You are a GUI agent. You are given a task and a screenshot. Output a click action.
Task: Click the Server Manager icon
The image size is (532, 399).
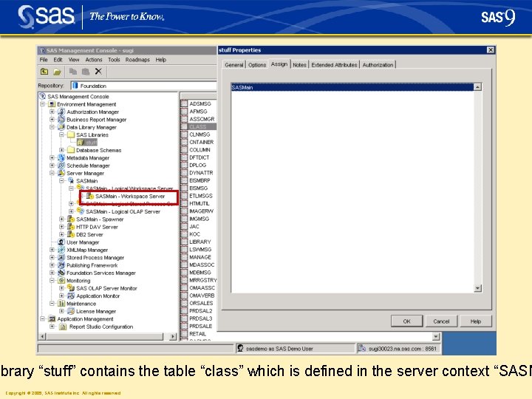click(61, 173)
